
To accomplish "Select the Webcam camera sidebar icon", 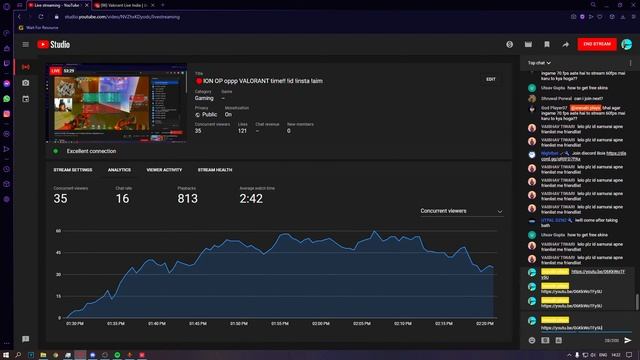I will (x=26, y=83).
